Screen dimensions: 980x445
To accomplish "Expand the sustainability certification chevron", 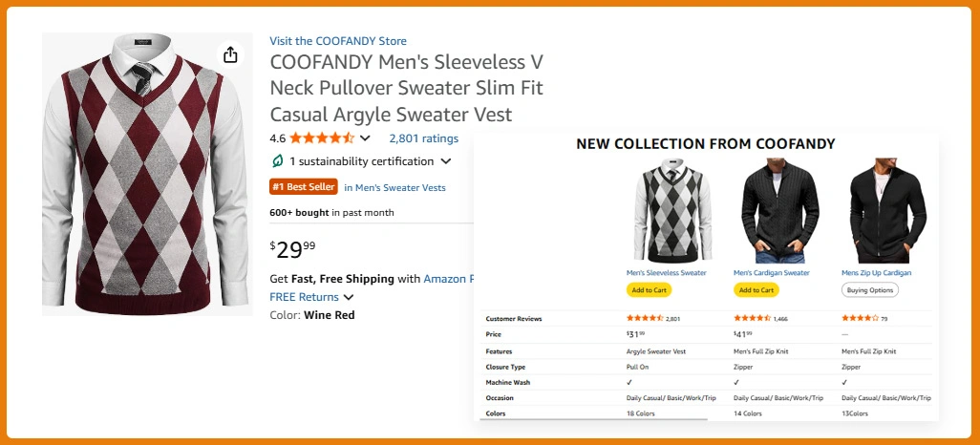I will point(446,161).
